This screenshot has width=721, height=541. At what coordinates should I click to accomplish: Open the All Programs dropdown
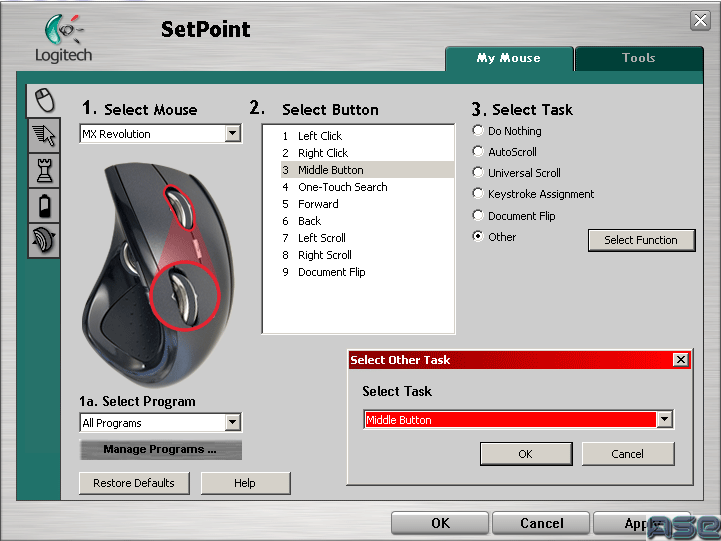tap(233, 422)
